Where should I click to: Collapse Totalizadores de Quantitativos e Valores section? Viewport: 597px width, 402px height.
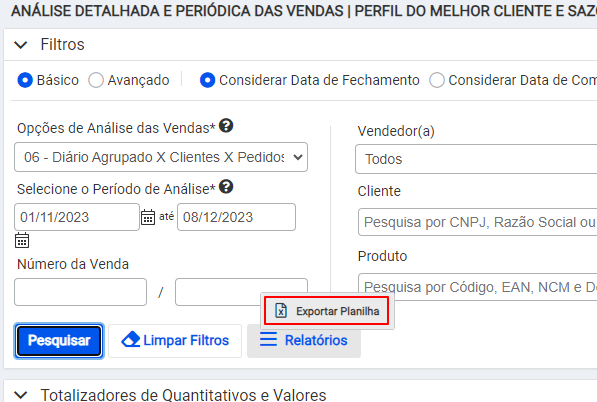[x=21, y=395]
